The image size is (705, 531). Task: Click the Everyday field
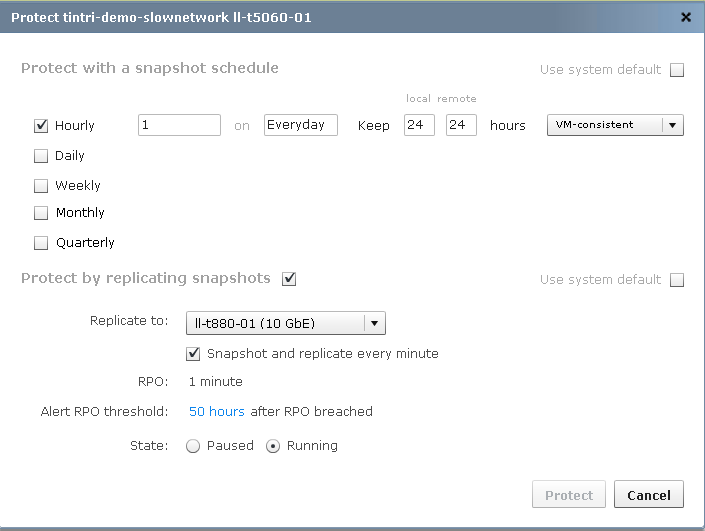(x=301, y=125)
